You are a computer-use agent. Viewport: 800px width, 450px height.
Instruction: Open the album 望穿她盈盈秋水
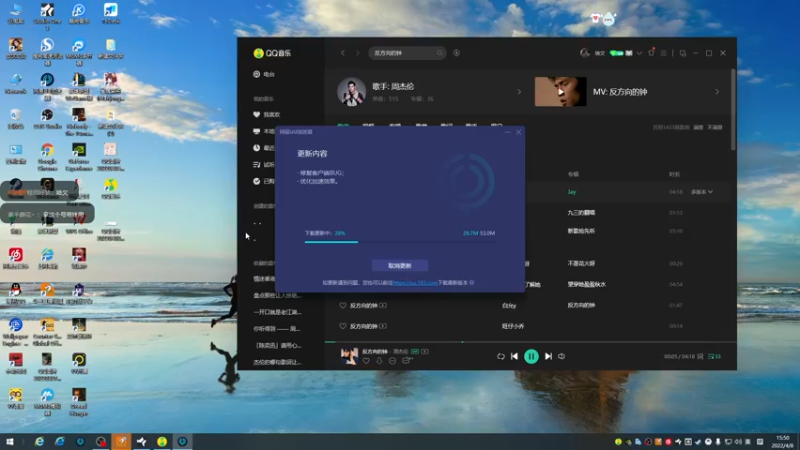587,284
